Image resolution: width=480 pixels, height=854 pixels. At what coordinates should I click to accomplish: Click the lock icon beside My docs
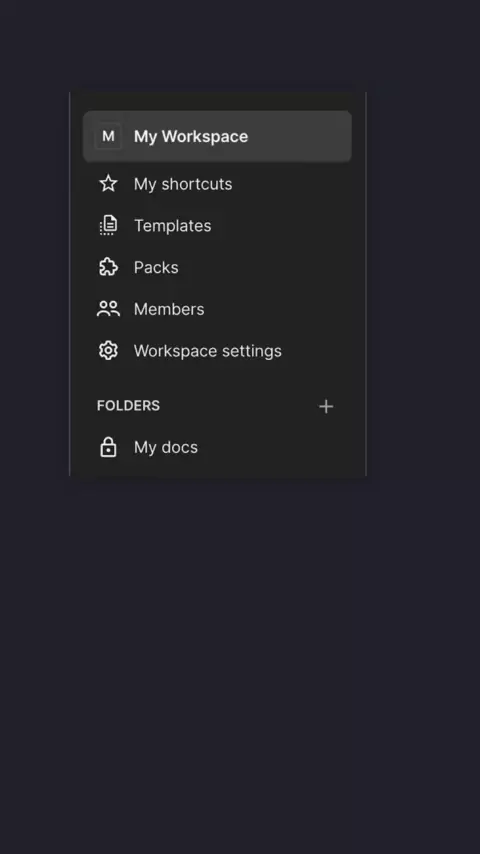click(x=108, y=447)
